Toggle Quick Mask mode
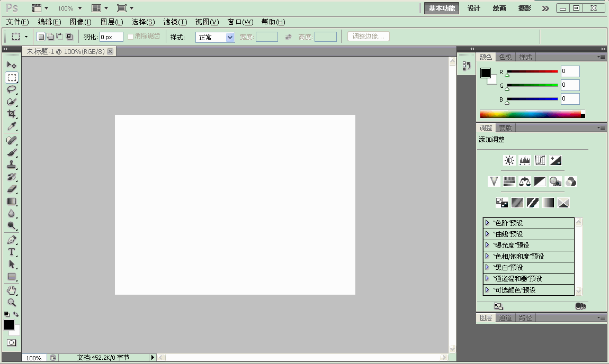609x364 pixels. (12, 343)
